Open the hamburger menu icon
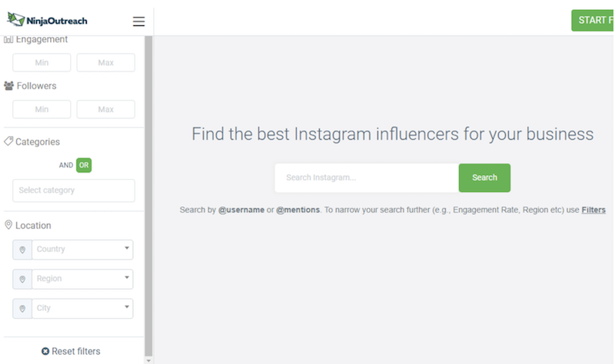Screen dimensions: 615x364 138,22
